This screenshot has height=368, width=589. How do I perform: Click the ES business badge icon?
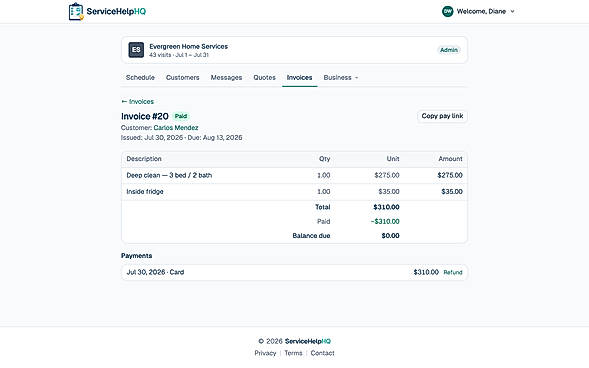click(136, 50)
